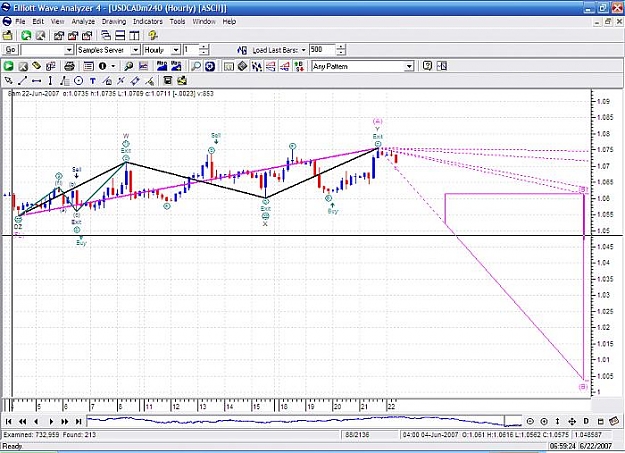This screenshot has width=625, height=453.
Task: Click the buy/sell signals icon
Action: point(299,66)
